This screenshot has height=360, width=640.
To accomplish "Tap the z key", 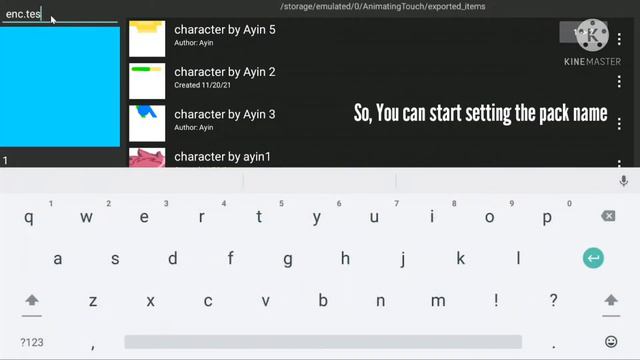I will (93, 301).
